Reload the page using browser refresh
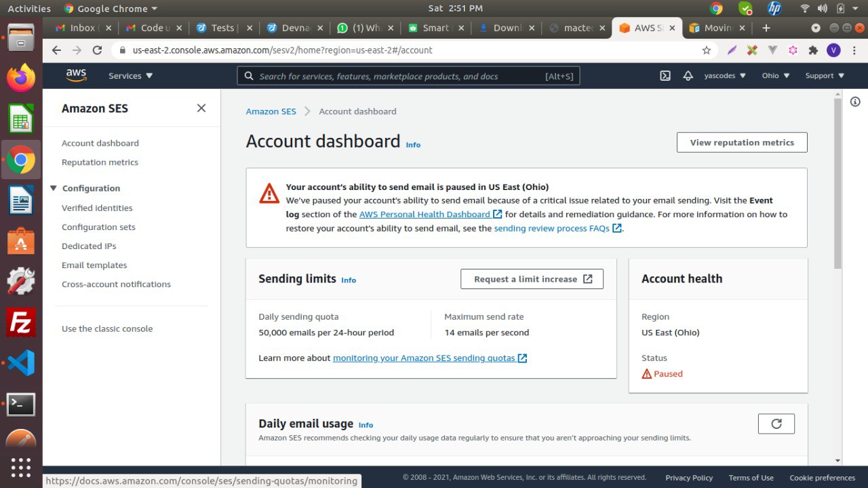This screenshot has width=868, height=488. click(97, 50)
